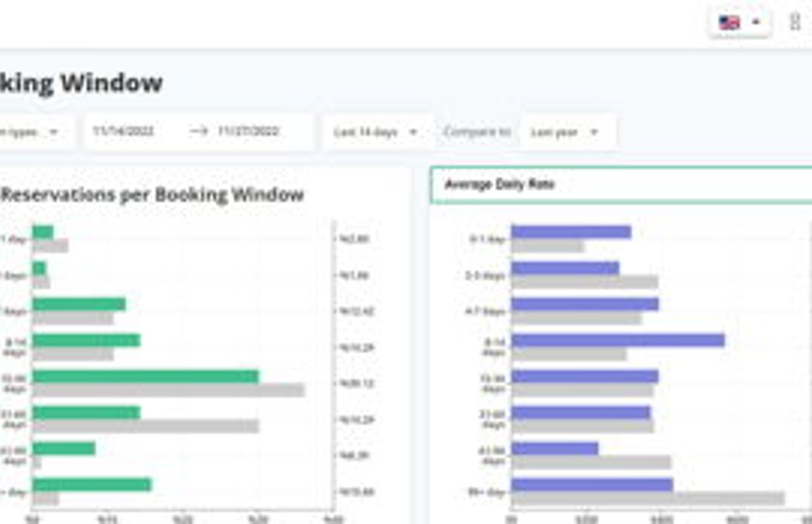
Task: Click the Booking Window page title
Action: pyautogui.click(x=80, y=83)
